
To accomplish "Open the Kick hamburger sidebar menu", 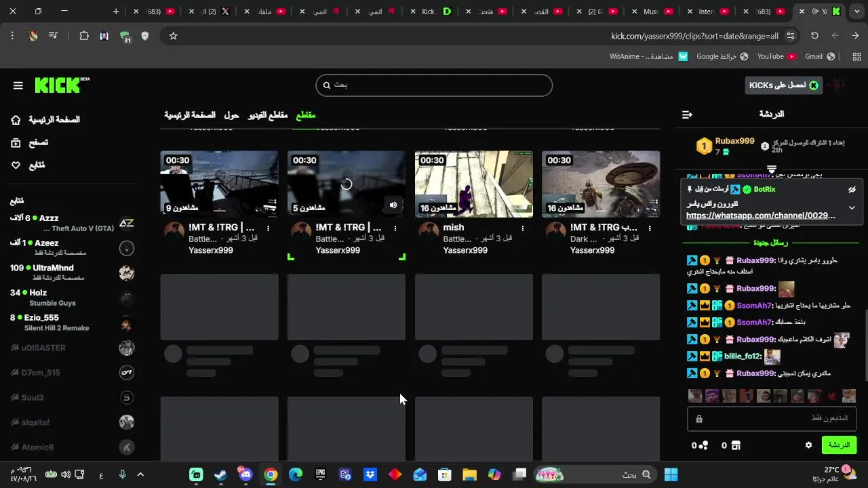I will pyautogui.click(x=18, y=85).
